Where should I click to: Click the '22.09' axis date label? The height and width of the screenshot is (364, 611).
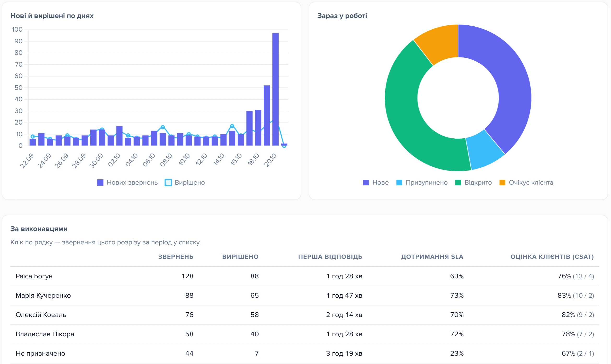[27, 161]
